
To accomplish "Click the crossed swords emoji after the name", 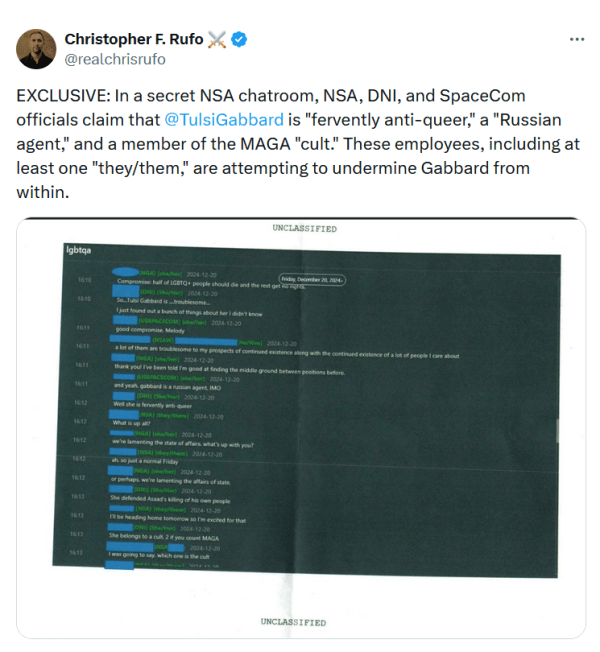I will click(x=217, y=40).
